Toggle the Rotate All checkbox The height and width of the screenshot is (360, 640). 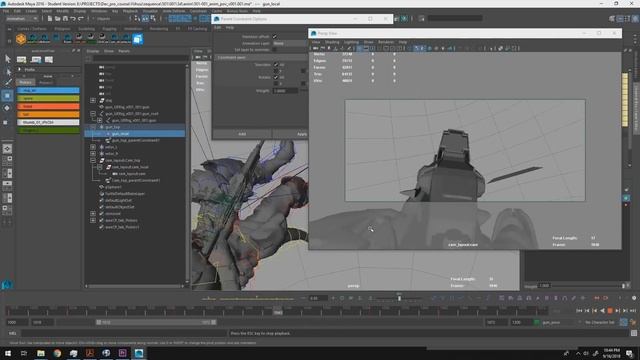point(276,77)
